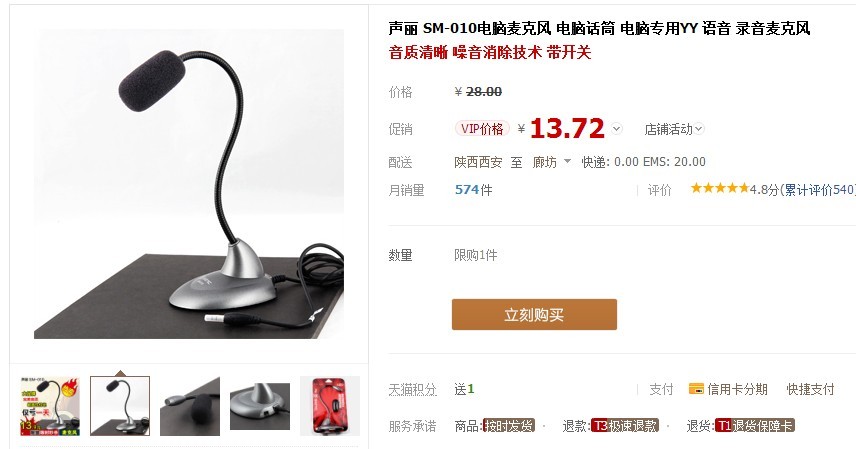856x449 pixels.
Task: Select the red packaging thumbnail
Action: click(330, 406)
